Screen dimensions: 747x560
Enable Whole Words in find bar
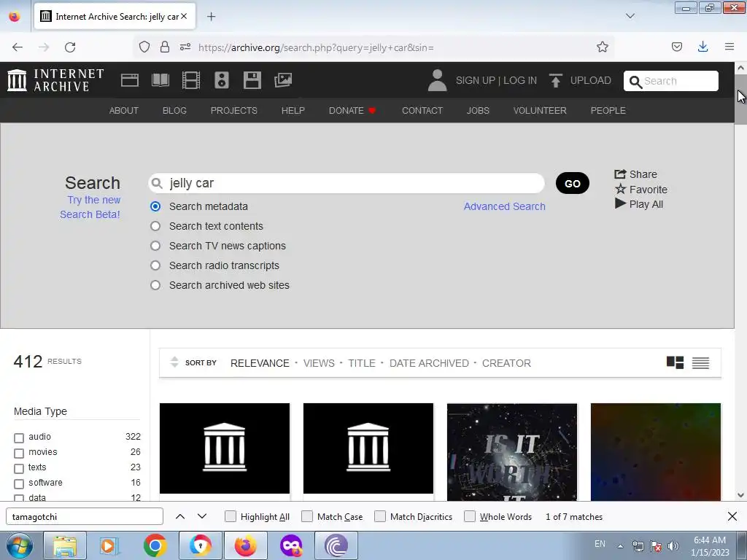point(470,516)
